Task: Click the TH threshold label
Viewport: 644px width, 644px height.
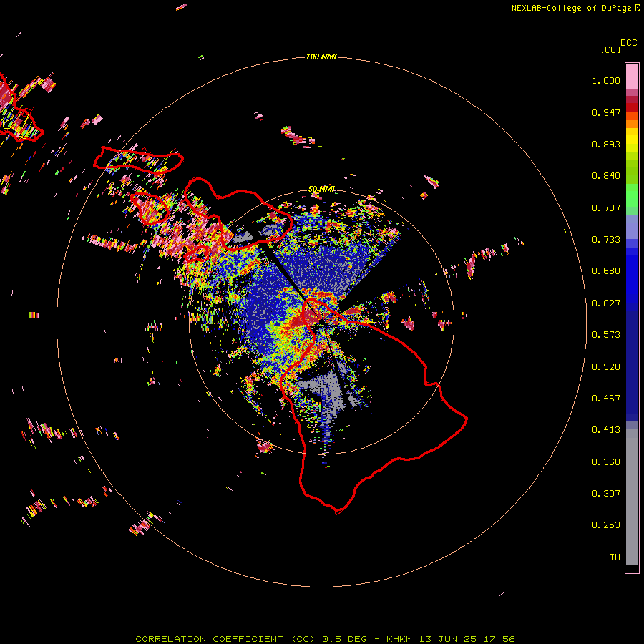Action: 615,557
